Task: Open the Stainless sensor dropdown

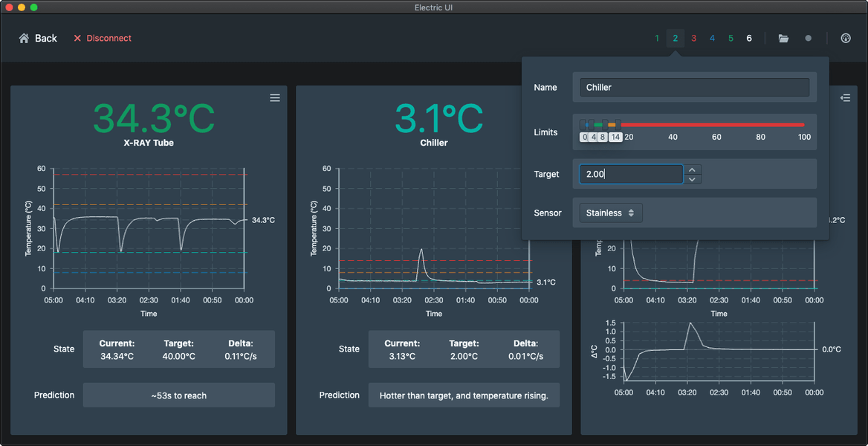Action: point(609,213)
